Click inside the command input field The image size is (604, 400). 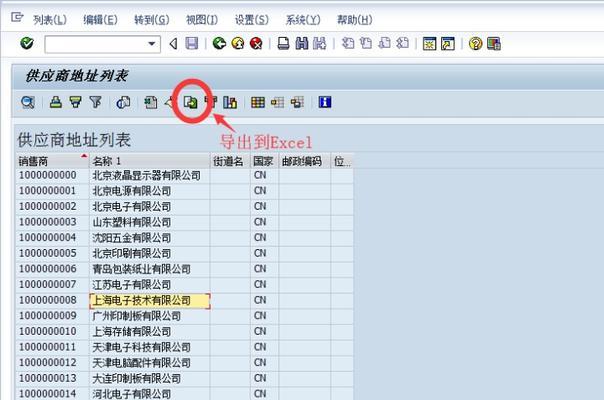point(96,44)
